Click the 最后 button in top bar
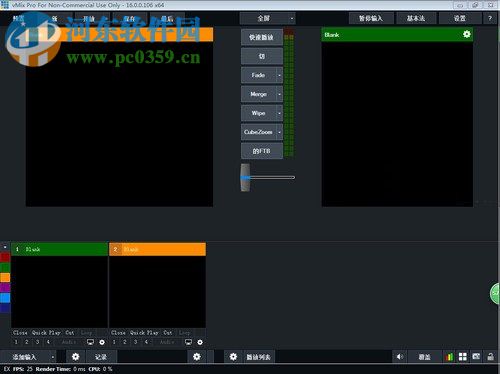Viewport: 500px width, 374px height. (167, 19)
